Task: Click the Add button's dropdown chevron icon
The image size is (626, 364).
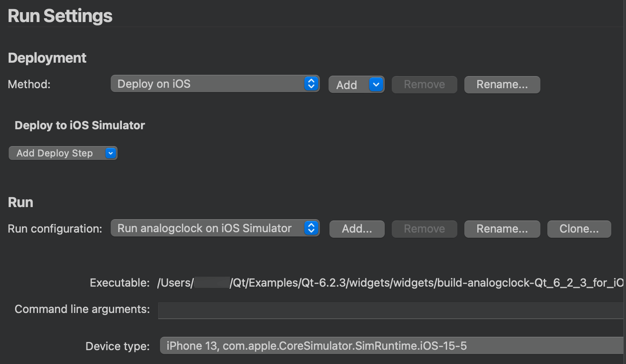Action: (375, 84)
